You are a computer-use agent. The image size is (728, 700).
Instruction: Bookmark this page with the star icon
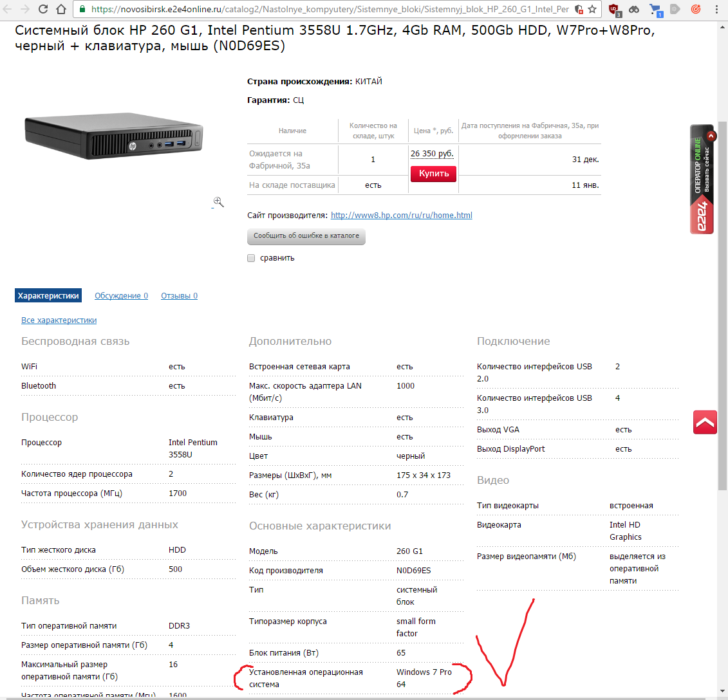[x=592, y=9]
